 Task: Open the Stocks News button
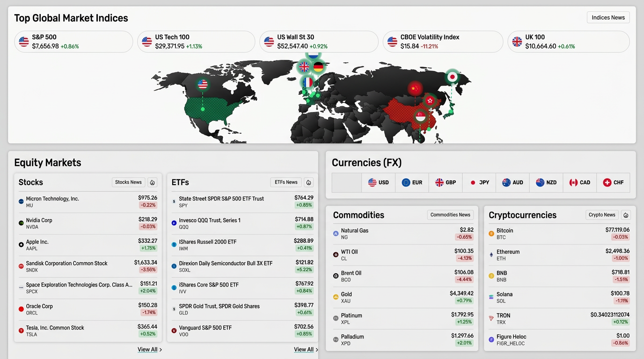click(128, 182)
